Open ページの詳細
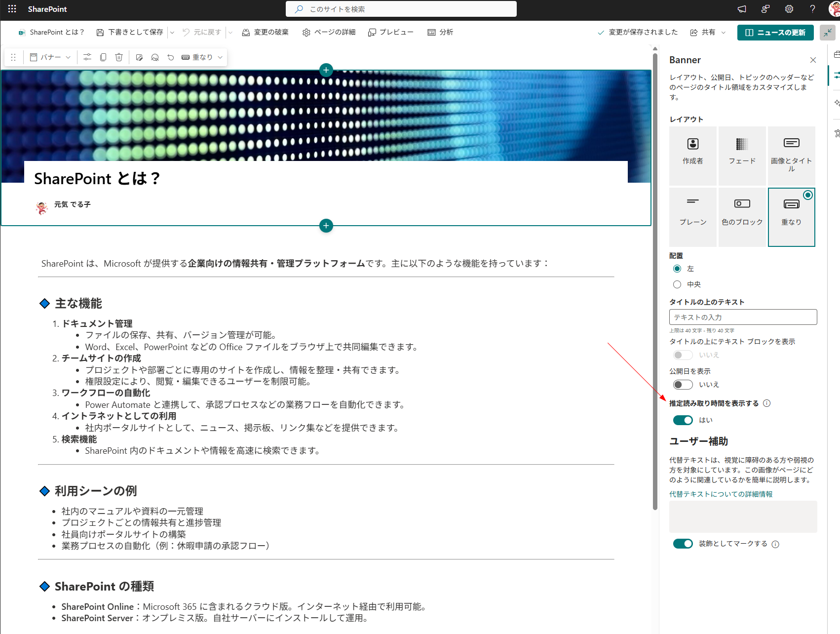Screen dimensions: 840x634 tap(329, 33)
